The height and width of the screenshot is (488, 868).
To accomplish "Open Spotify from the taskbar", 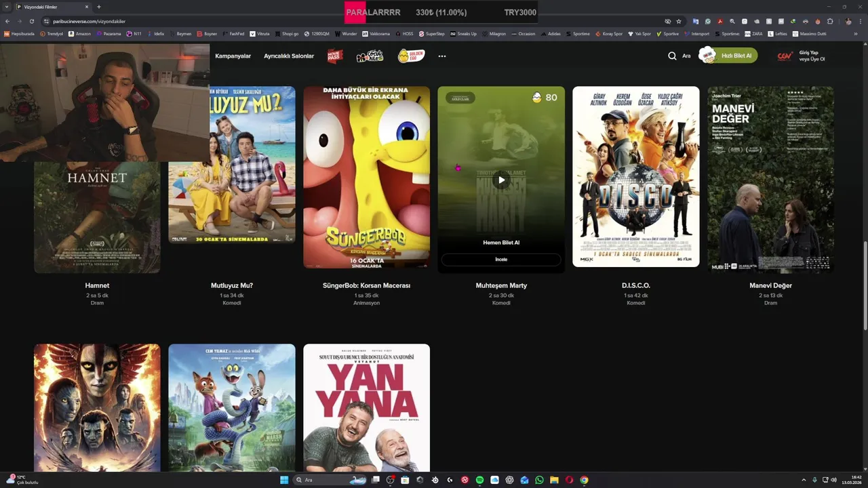I will pos(479,480).
